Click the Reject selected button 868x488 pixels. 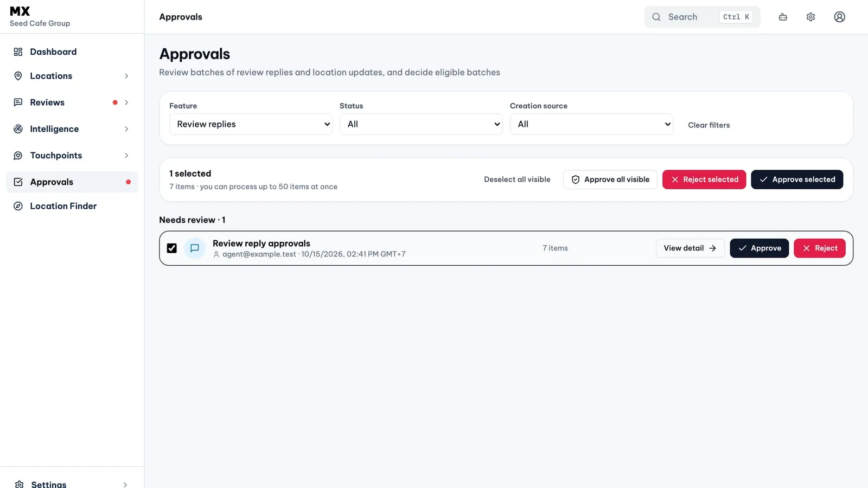point(704,179)
